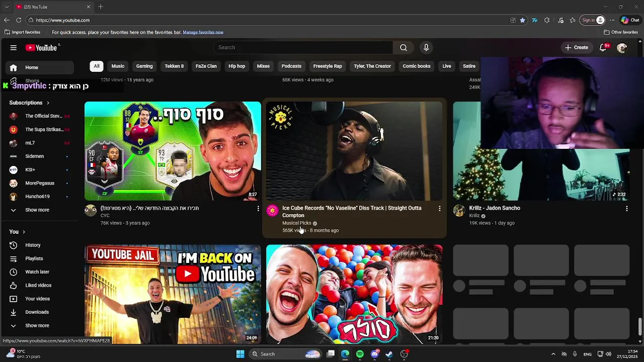Click the Krillz - Jadon Sancho title
644x362 pixels.
pyautogui.click(x=495, y=208)
